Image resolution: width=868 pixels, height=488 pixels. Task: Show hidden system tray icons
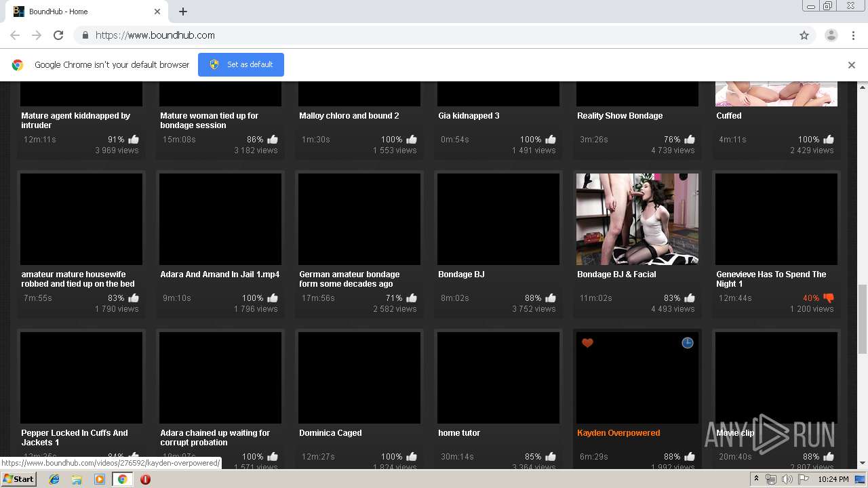tap(757, 479)
